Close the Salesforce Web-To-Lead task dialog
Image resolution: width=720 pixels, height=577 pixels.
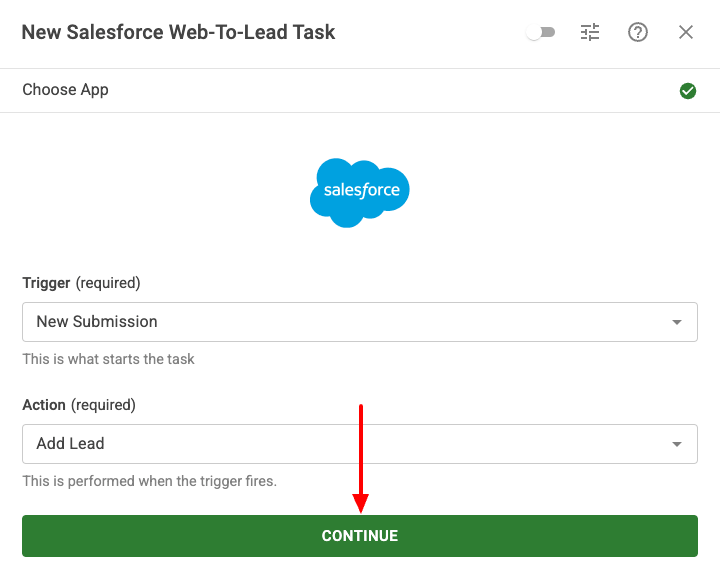[686, 33]
